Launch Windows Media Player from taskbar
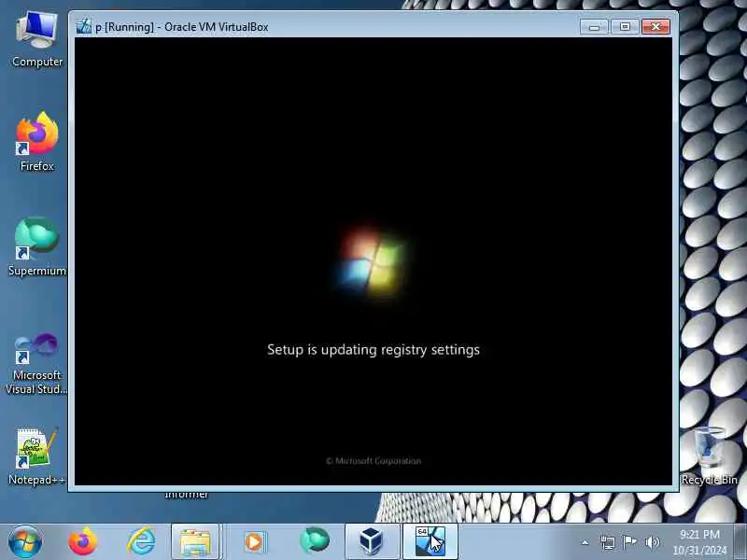 254,542
